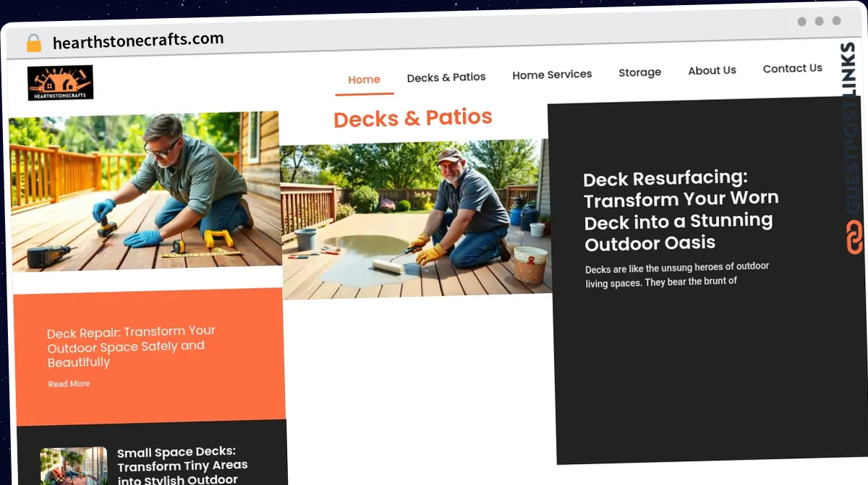The image size is (868, 485).
Task: Open the Decks & Patios menu item
Action: [x=446, y=77]
